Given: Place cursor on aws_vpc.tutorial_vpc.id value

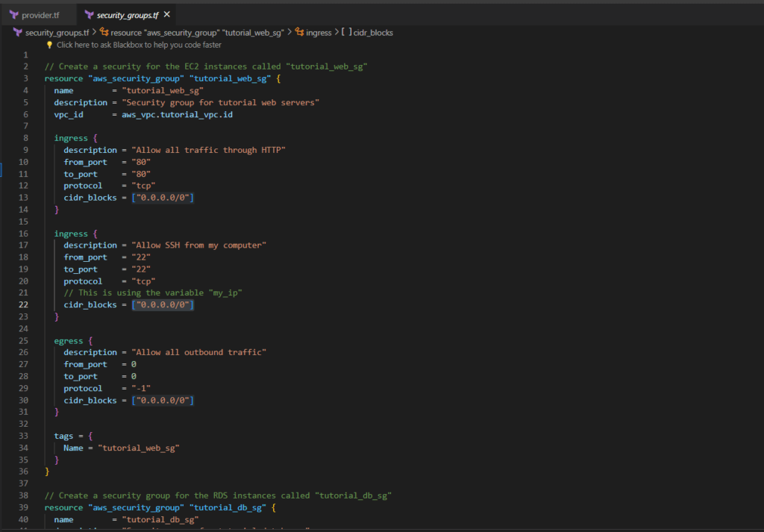Looking at the screenshot, I should click(x=178, y=115).
